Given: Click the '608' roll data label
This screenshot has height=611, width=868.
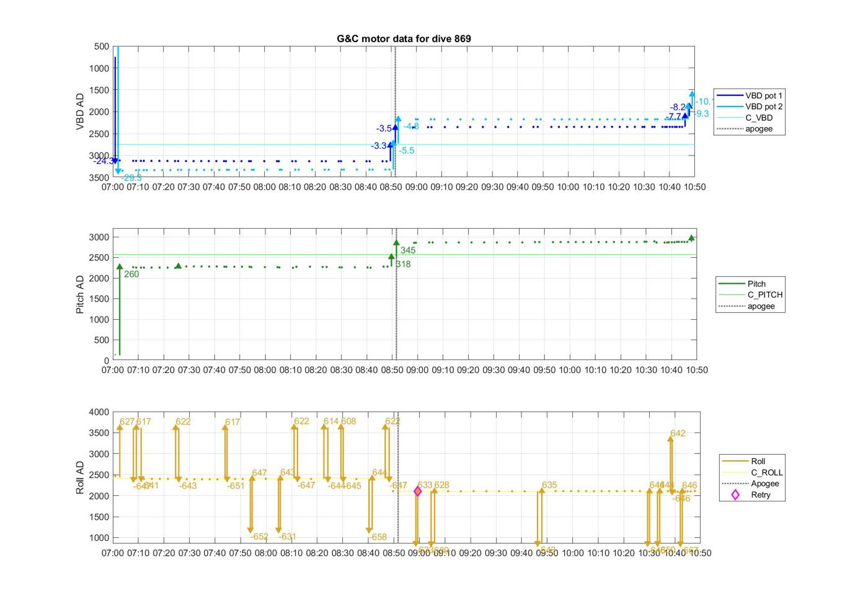Looking at the screenshot, I should (348, 421).
